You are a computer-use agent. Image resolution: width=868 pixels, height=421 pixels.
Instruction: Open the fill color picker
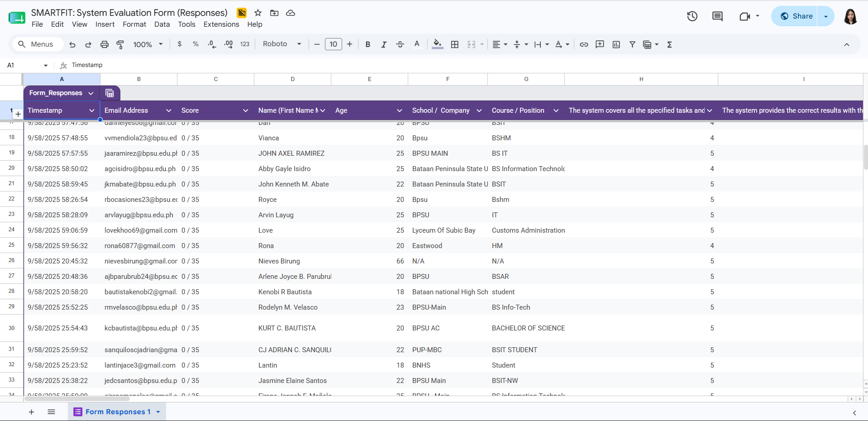[x=437, y=44]
